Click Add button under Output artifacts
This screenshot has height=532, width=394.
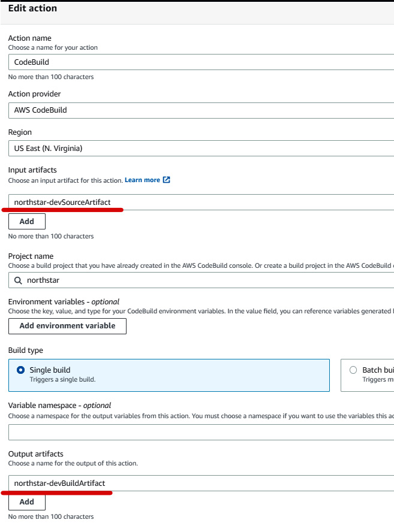tap(27, 502)
